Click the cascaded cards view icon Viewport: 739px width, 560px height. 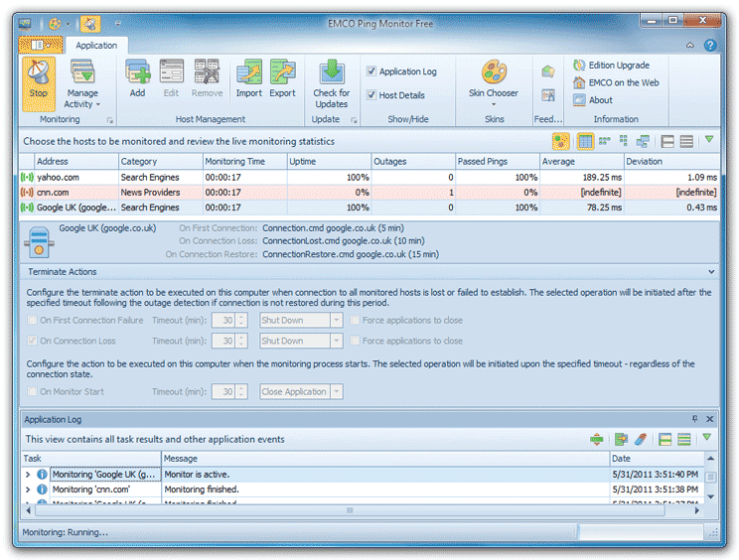tap(643, 141)
